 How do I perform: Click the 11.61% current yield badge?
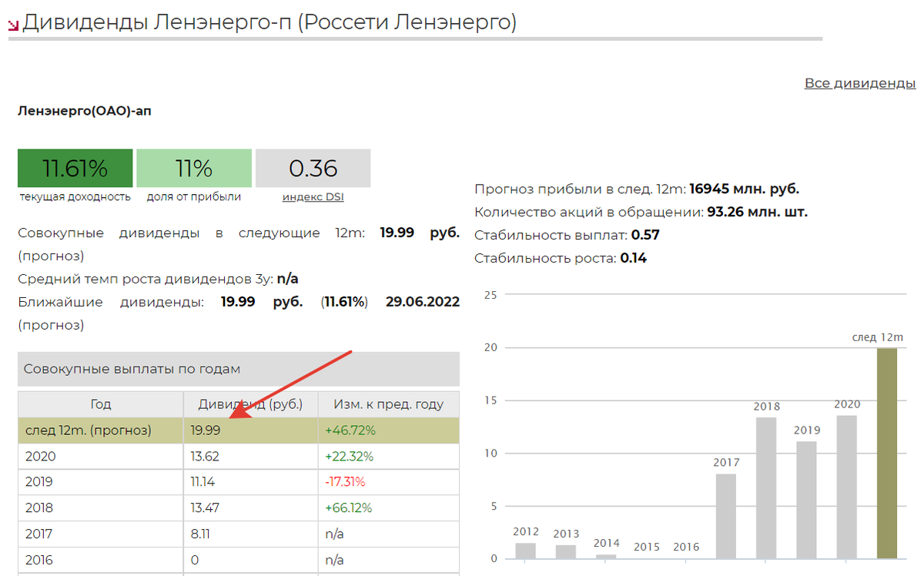tap(75, 168)
